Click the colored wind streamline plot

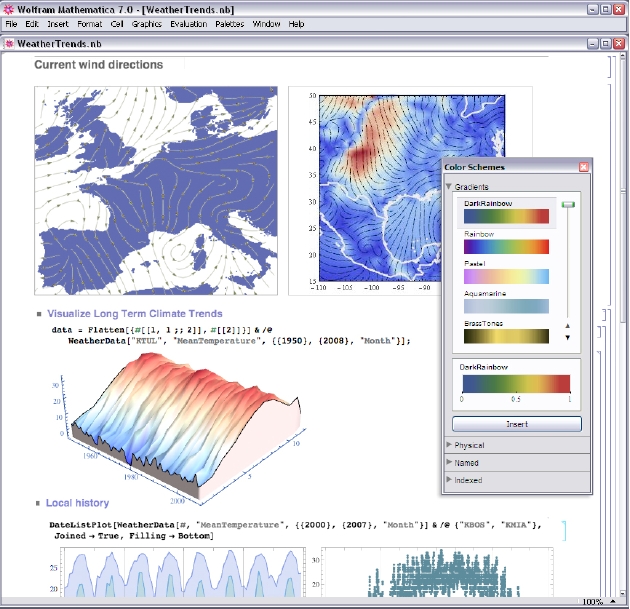click(x=412, y=188)
